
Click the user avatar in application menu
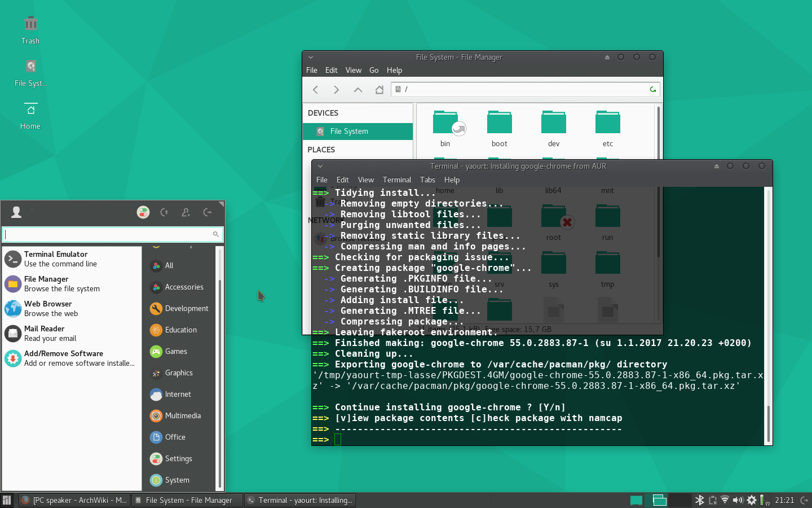tap(16, 212)
